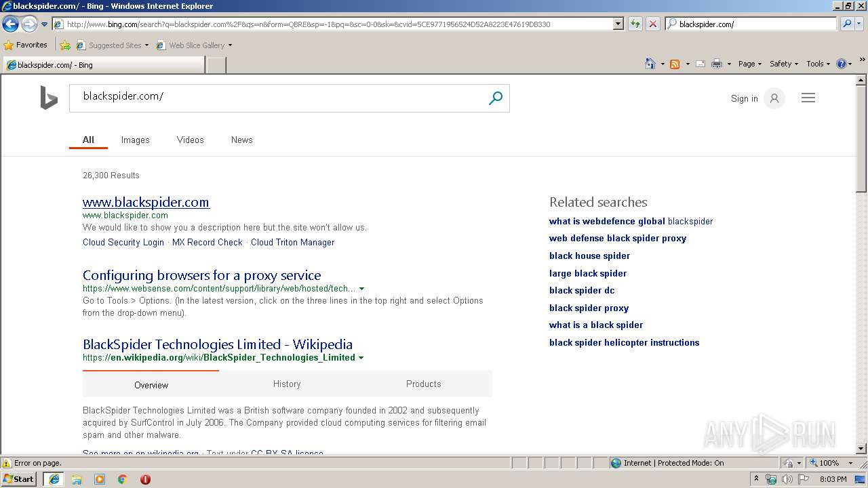
Task: Open the Bing hamburger menu
Action: click(808, 98)
